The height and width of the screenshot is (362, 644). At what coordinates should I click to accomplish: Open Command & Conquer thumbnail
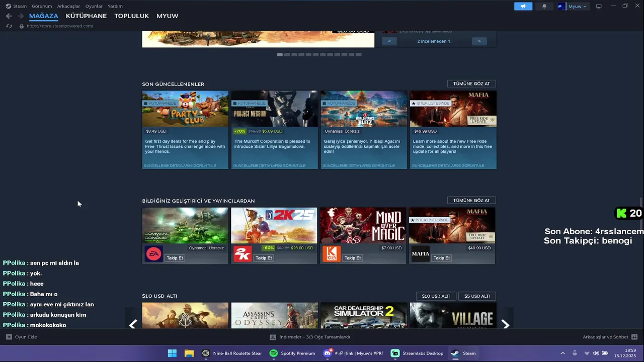[x=185, y=225]
